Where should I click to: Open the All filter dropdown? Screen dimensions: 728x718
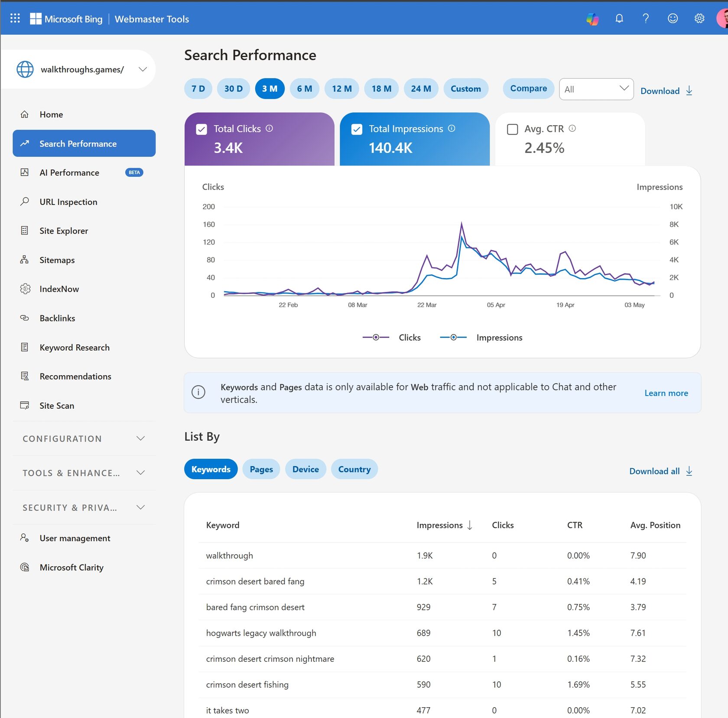[596, 89]
